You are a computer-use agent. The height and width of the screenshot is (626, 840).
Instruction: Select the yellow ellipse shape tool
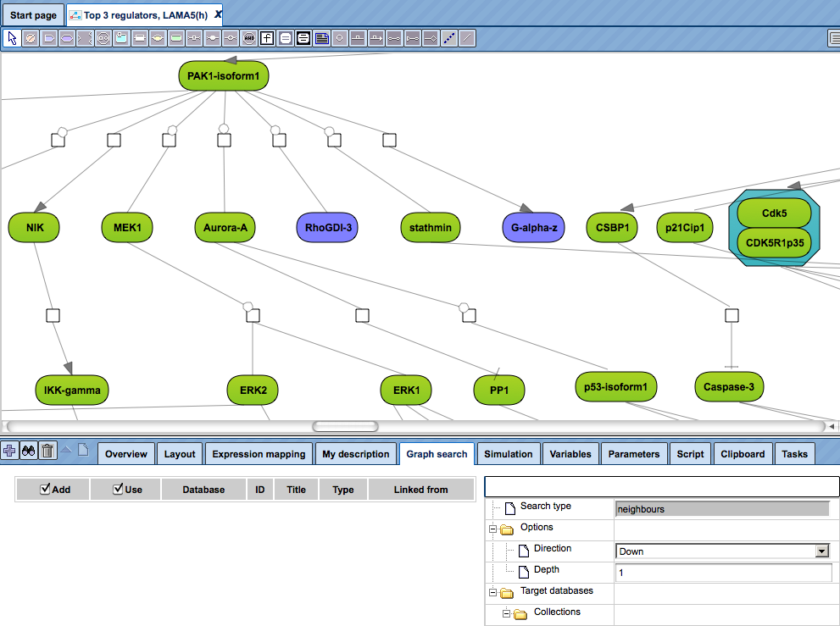pyautogui.click(x=158, y=39)
